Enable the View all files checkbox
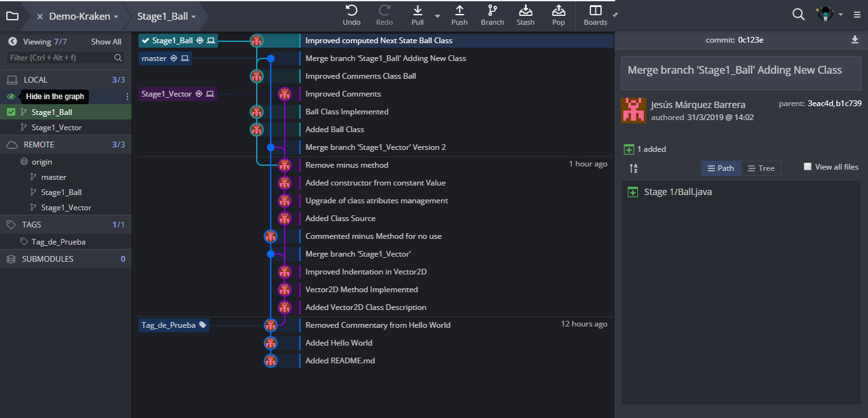Image resolution: width=868 pixels, height=418 pixels. pyautogui.click(x=808, y=167)
